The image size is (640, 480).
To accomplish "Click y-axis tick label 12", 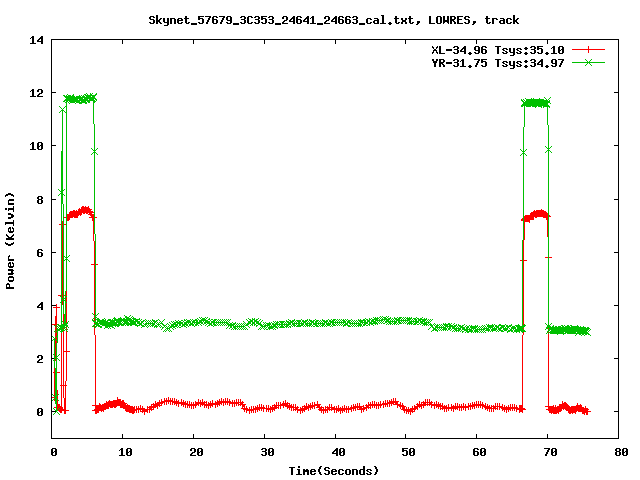I will click(x=36, y=93).
